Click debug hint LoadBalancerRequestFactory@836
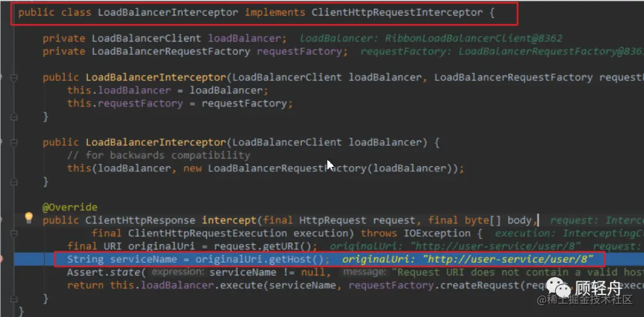Image resolution: width=644 pixels, height=317 pixels. pyautogui.click(x=550, y=51)
